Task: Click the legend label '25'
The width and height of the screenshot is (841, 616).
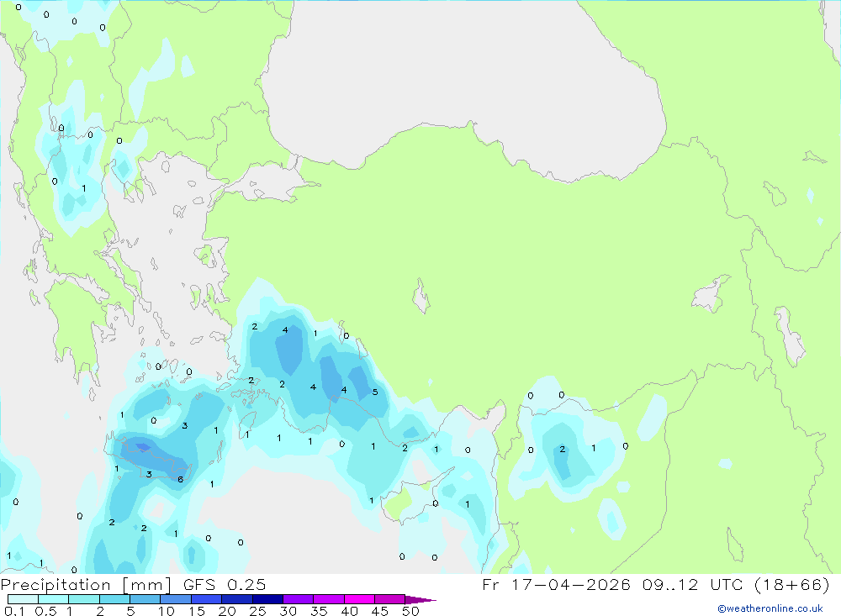Action: point(258,611)
